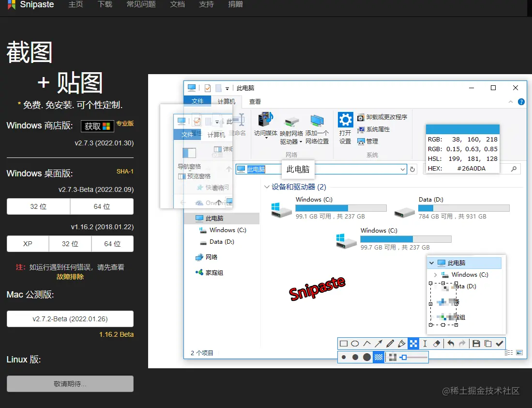The height and width of the screenshot is (408, 532).
Task: Expand Windows (C:) in pasted tree
Action: [436, 274]
